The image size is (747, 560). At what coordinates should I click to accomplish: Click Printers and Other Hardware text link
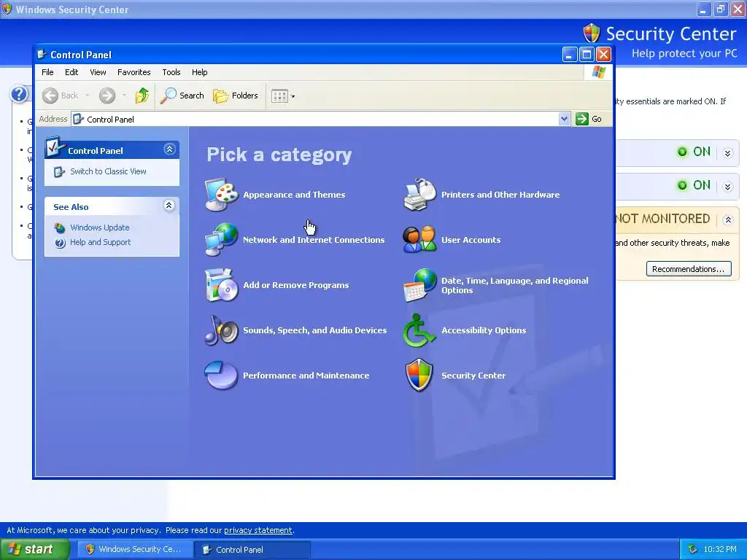[x=500, y=194]
